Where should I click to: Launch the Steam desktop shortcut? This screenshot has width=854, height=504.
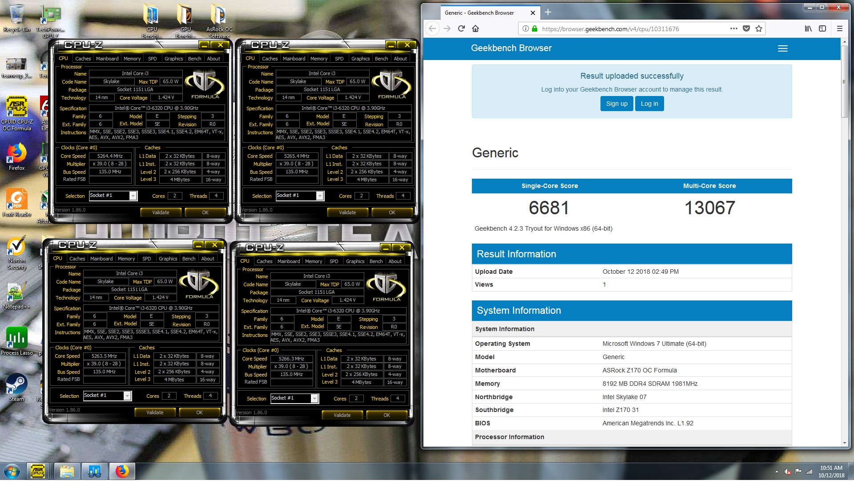pos(17,388)
